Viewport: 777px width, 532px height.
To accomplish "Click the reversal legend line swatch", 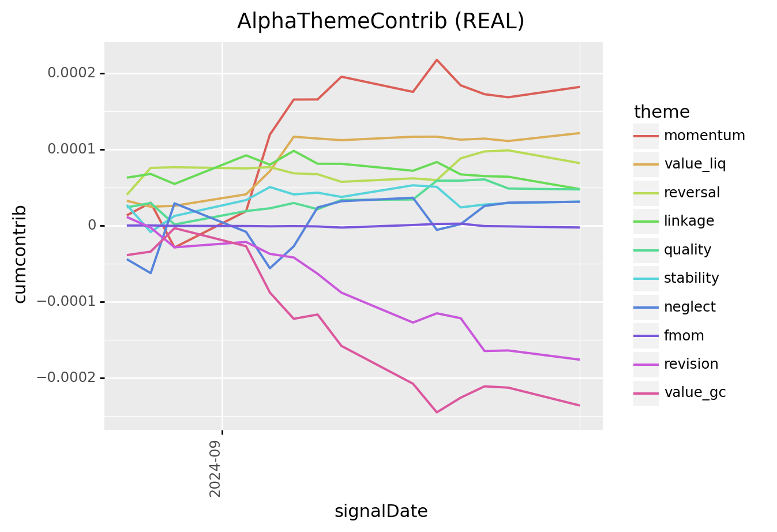I will click(x=645, y=193).
